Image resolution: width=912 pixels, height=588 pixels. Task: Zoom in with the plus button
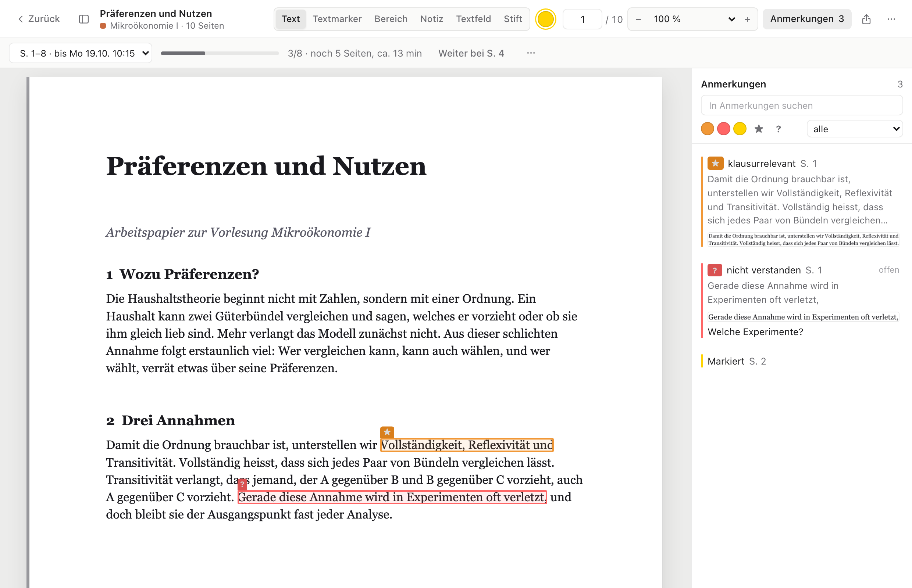click(747, 19)
